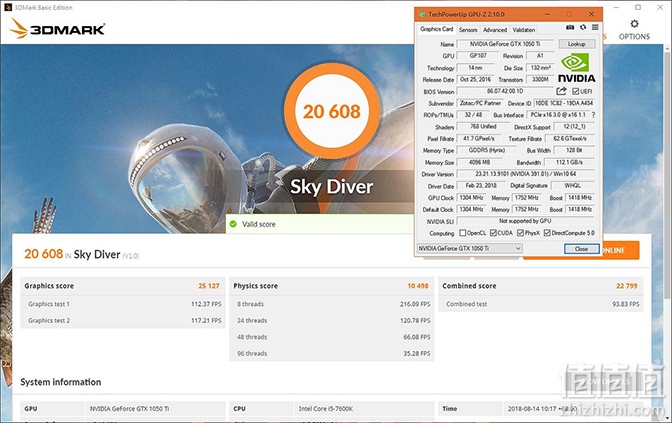Toggle the OpenCL checkbox
The width and height of the screenshot is (672, 423).
coord(462,233)
